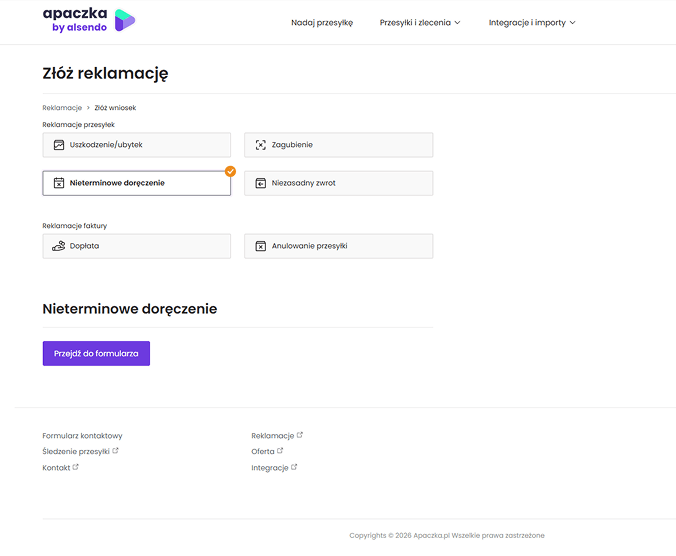Open Reklamacje footer link

point(272,436)
